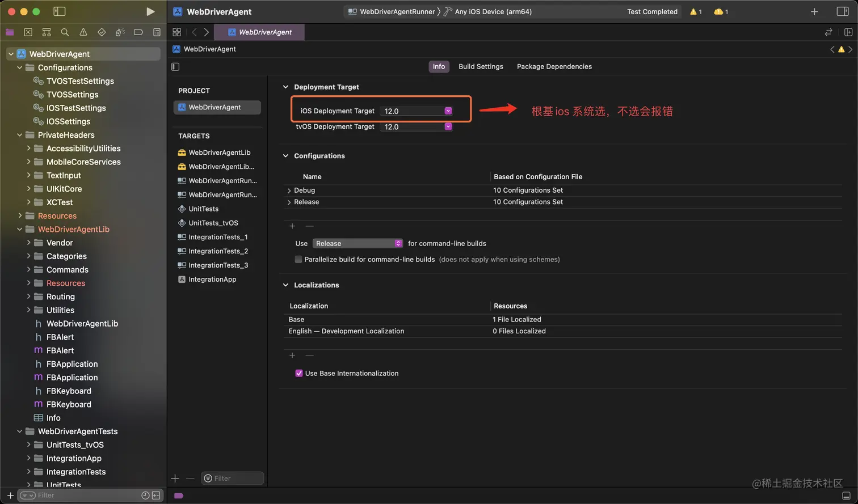Open the test navigator diamond icon
This screenshot has height=504, width=858.
[x=102, y=32]
